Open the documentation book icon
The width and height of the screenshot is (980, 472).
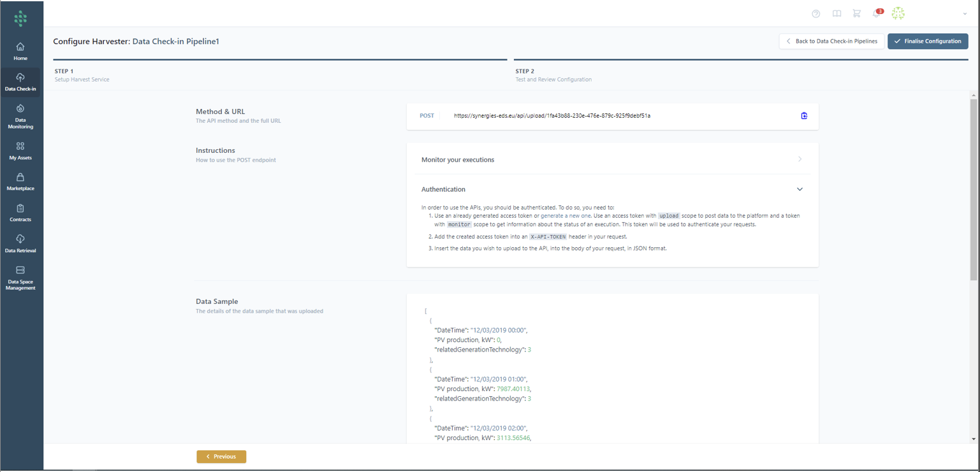point(837,14)
